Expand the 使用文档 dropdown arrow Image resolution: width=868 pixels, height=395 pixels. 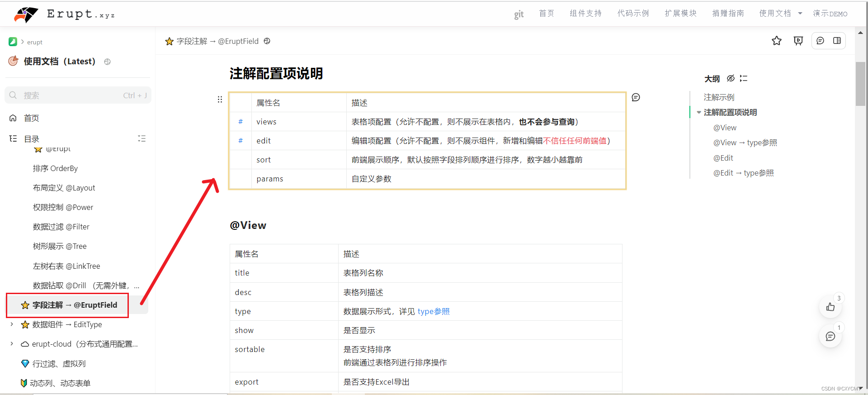click(800, 14)
